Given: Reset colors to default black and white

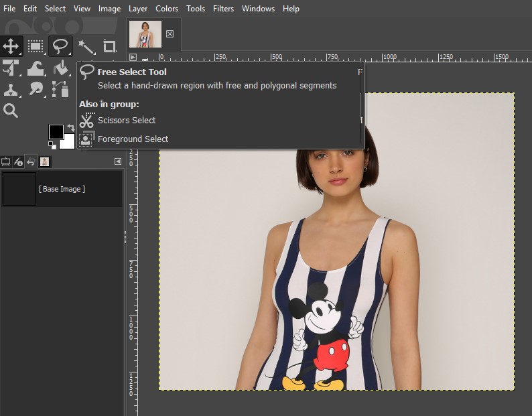Looking at the screenshot, I should click(x=52, y=144).
